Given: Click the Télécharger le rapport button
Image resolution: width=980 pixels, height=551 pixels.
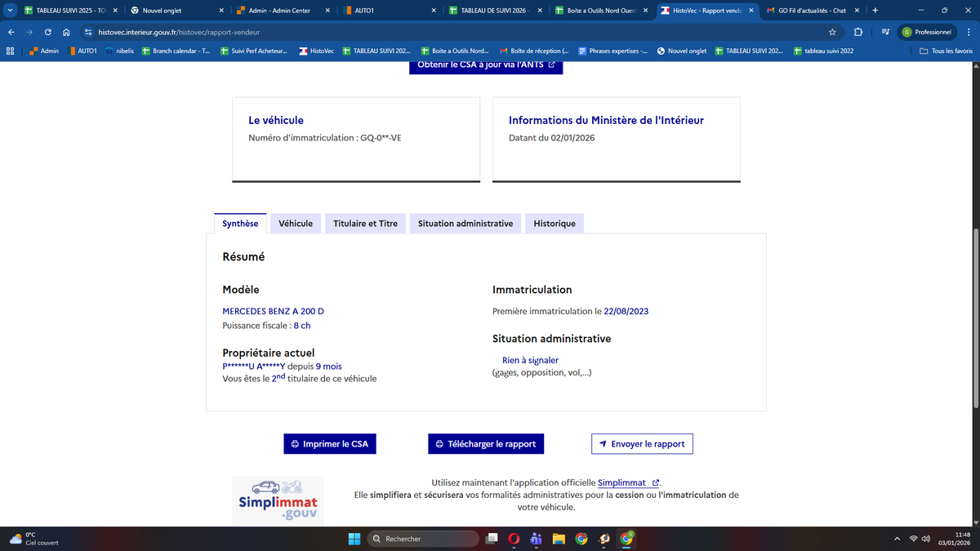Looking at the screenshot, I should tap(486, 444).
